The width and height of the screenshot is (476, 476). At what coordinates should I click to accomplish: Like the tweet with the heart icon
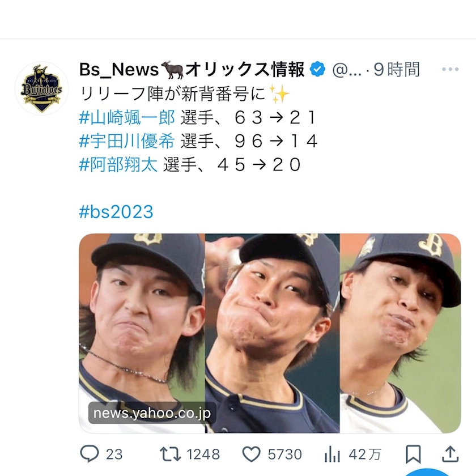click(x=252, y=454)
